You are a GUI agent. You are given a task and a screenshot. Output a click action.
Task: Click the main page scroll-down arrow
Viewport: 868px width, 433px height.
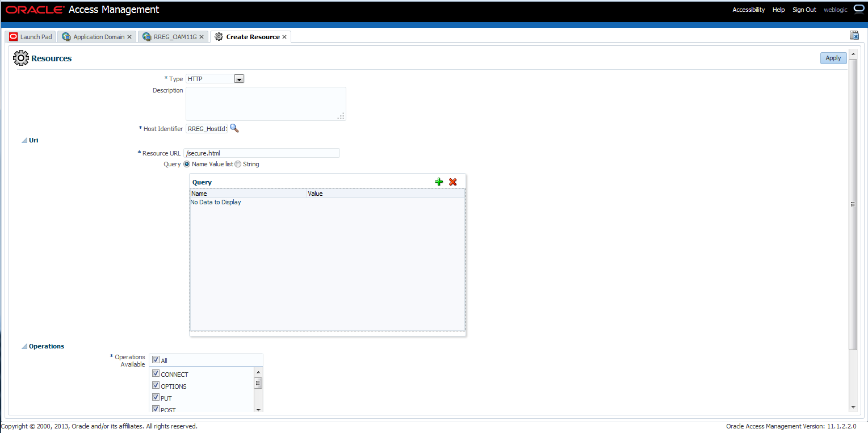[x=853, y=407]
